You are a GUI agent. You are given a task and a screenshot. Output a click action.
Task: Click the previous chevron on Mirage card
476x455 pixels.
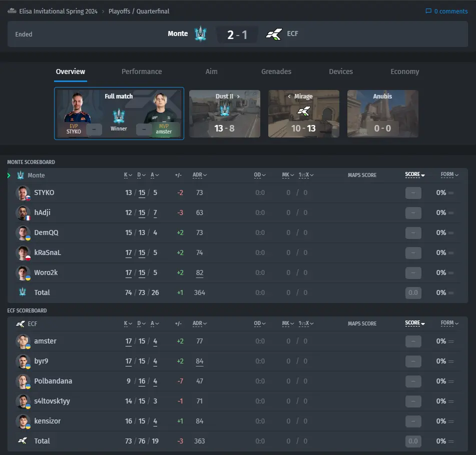289,96
